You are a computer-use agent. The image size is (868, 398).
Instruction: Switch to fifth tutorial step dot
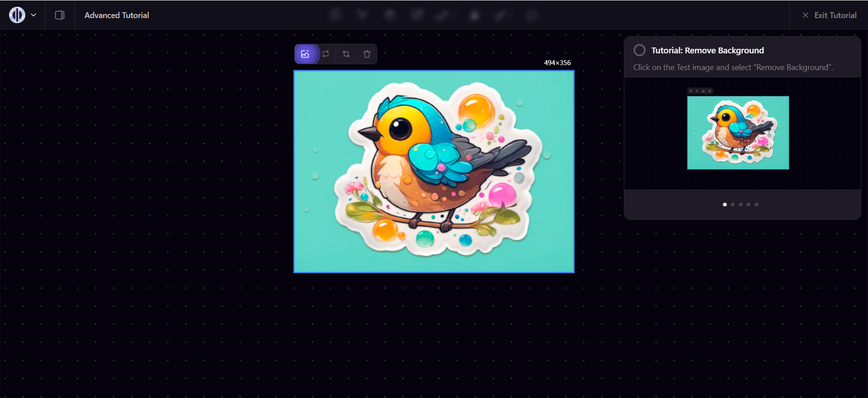756,204
